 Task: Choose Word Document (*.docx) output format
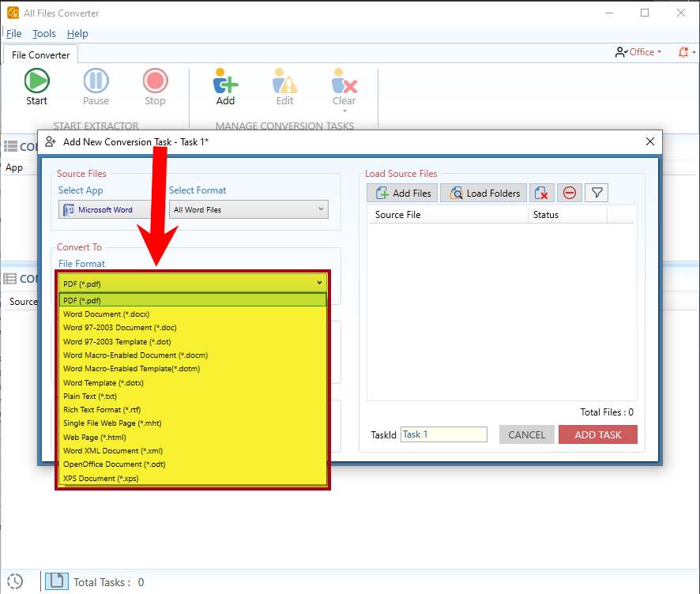tap(193, 314)
